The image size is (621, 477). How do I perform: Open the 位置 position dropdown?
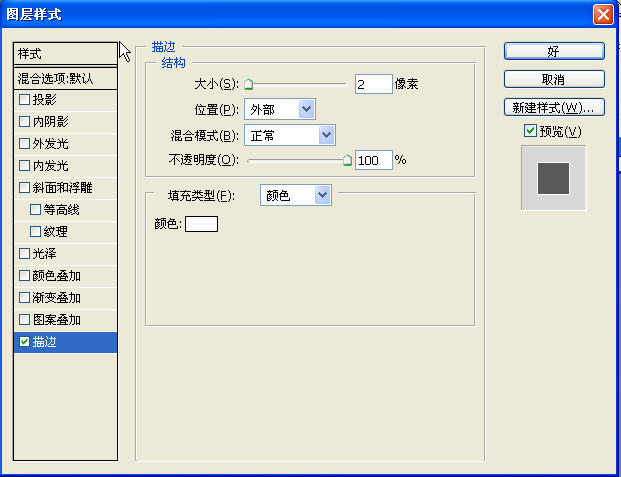pyautogui.click(x=279, y=109)
